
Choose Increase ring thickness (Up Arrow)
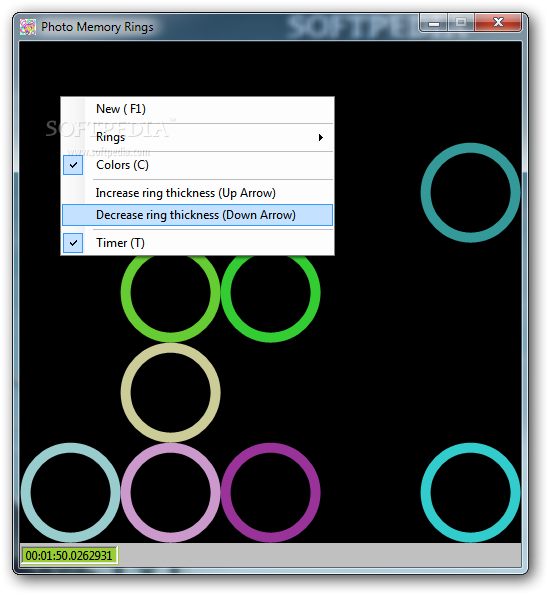197,193
